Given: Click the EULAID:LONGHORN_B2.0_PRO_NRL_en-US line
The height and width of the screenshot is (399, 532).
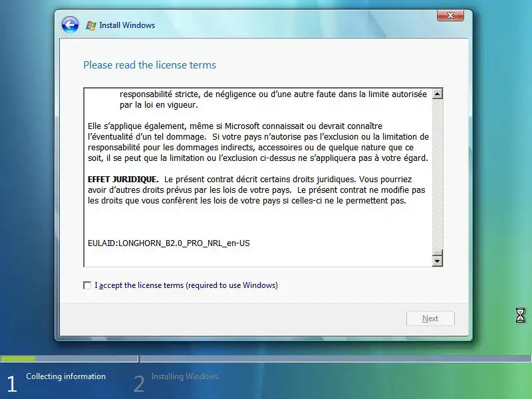Looking at the screenshot, I should click(x=169, y=243).
